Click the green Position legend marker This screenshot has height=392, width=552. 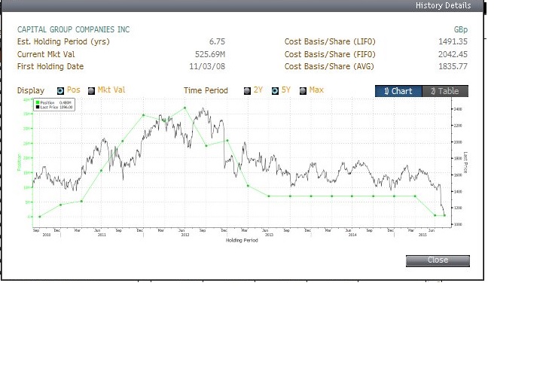37,102
